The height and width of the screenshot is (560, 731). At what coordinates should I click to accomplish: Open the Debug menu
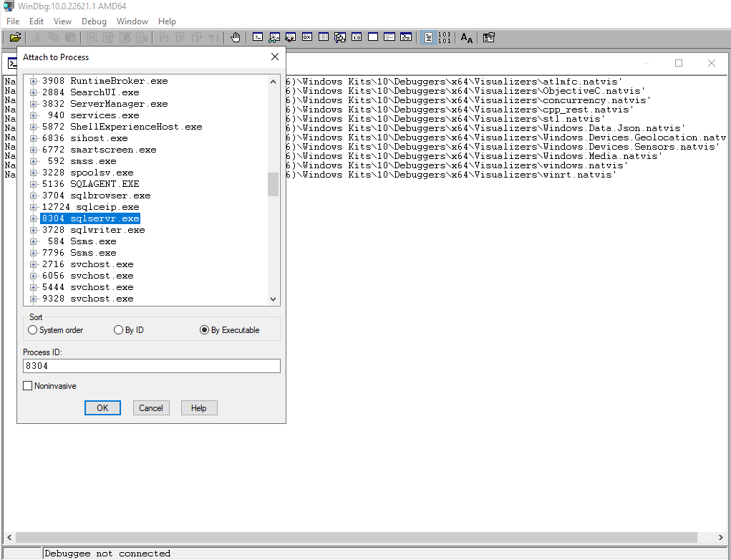pyautogui.click(x=94, y=21)
